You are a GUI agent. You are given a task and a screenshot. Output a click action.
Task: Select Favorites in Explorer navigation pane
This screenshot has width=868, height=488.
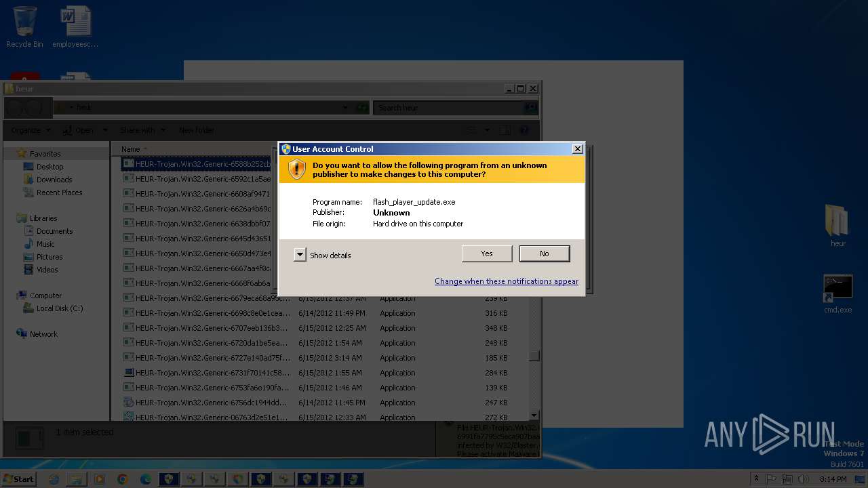[x=45, y=154]
